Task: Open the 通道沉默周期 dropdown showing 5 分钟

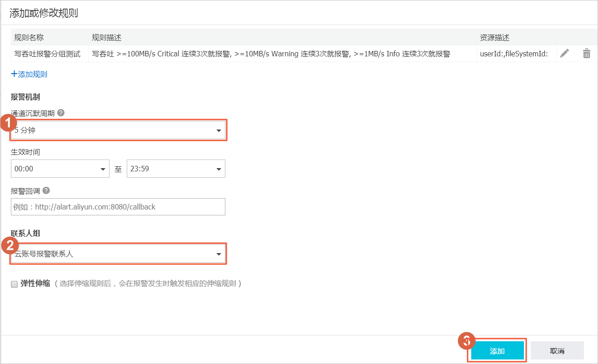Action: click(x=118, y=130)
